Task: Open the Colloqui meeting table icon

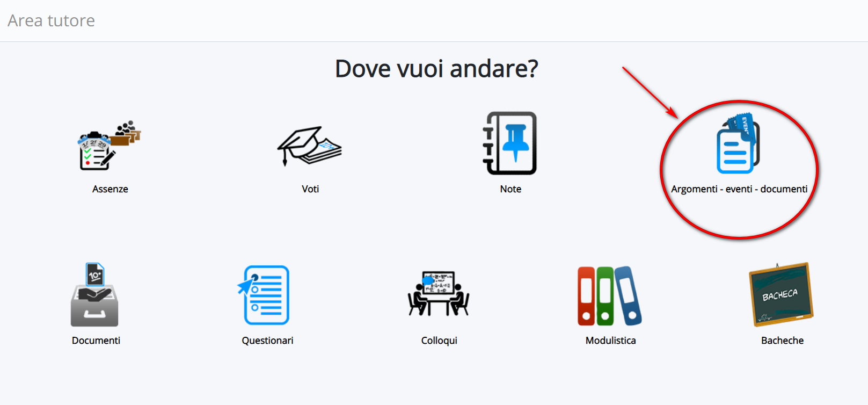Action: coord(439,293)
